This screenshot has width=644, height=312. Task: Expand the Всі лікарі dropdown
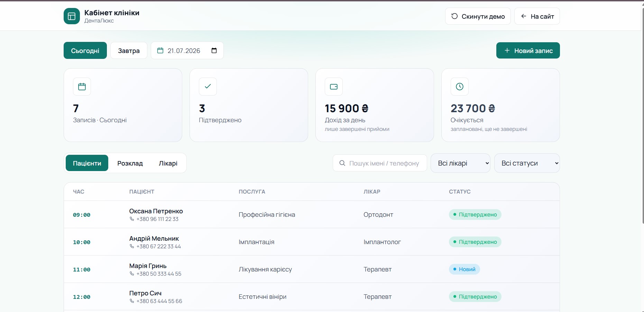click(x=460, y=163)
